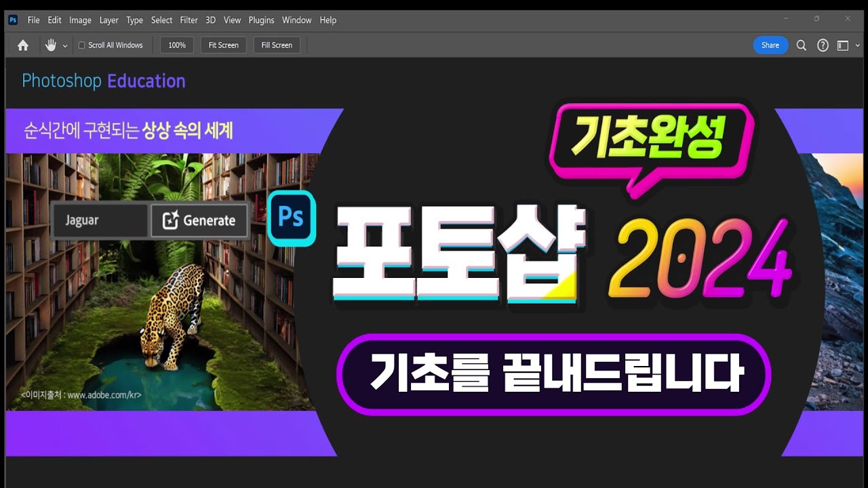Open the Help question mark icon
The image size is (868, 488).
(x=823, y=45)
